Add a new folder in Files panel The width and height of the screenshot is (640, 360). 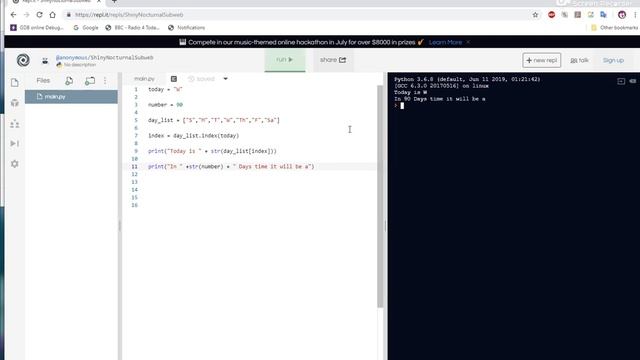point(90,81)
